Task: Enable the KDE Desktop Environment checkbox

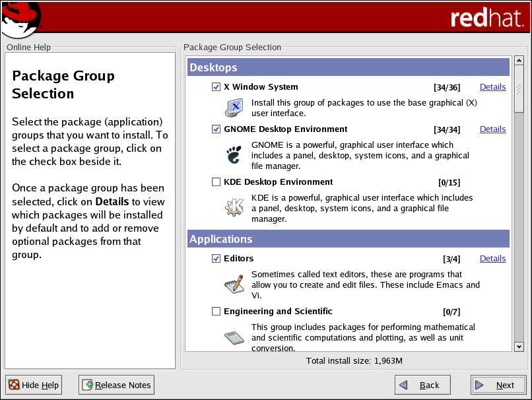Action: coord(216,182)
